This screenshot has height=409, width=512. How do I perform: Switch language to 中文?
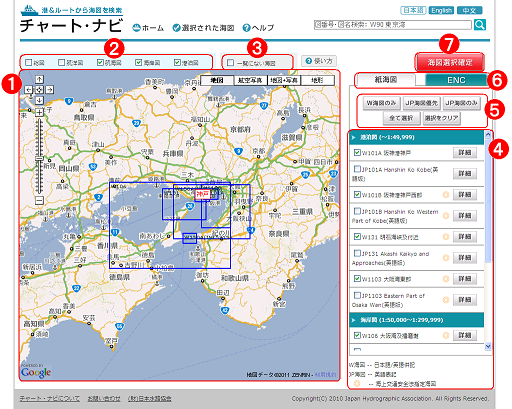pyautogui.click(x=470, y=10)
